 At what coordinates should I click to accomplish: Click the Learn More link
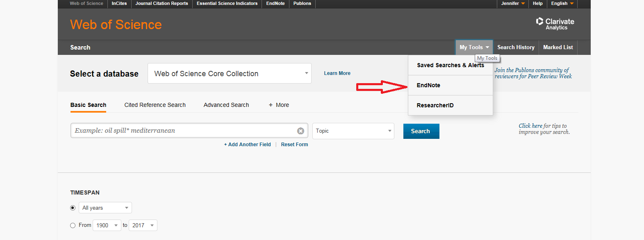(x=337, y=73)
